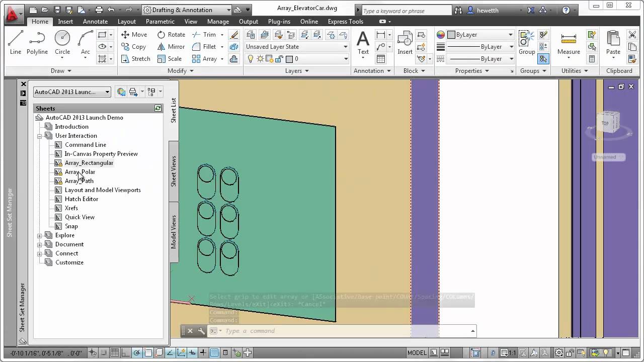Click the Scale tool
The width and height of the screenshot is (644, 362).
click(x=170, y=59)
